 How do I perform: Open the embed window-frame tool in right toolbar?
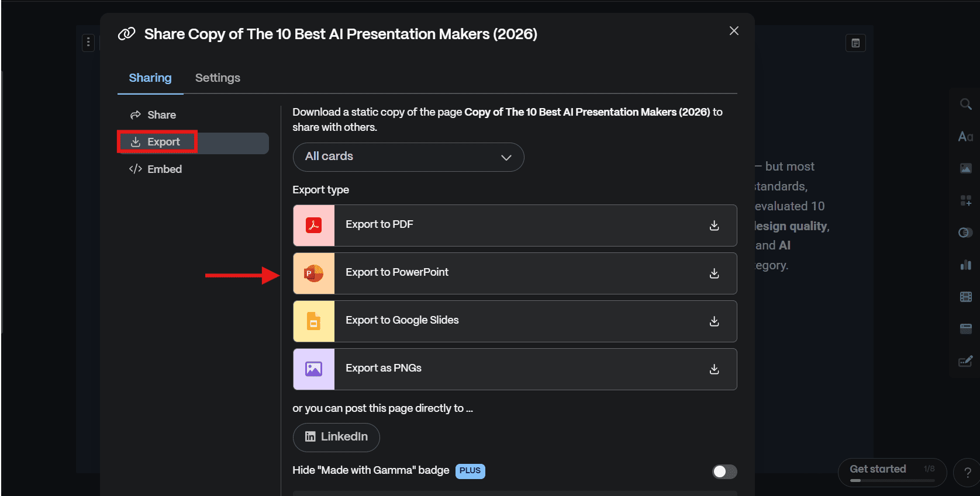(965, 329)
